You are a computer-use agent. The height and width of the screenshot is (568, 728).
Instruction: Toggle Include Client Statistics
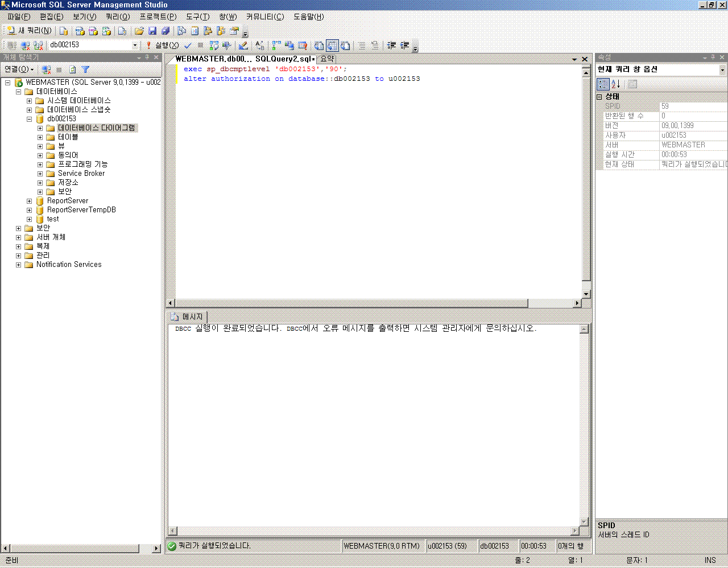coord(289,45)
